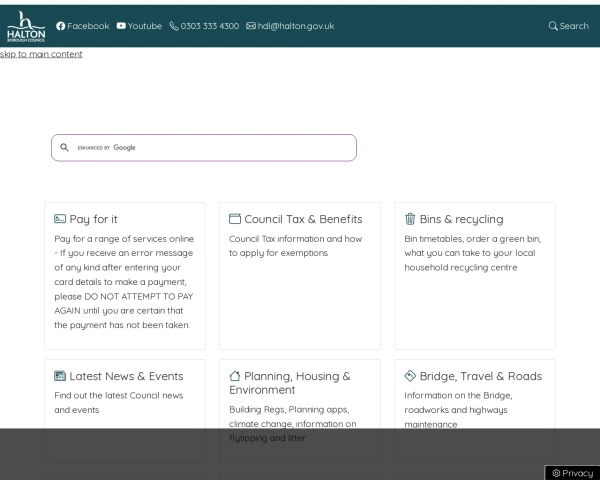The width and height of the screenshot is (600, 480).
Task: Click the Pay for it card icon
Action: pos(60,219)
